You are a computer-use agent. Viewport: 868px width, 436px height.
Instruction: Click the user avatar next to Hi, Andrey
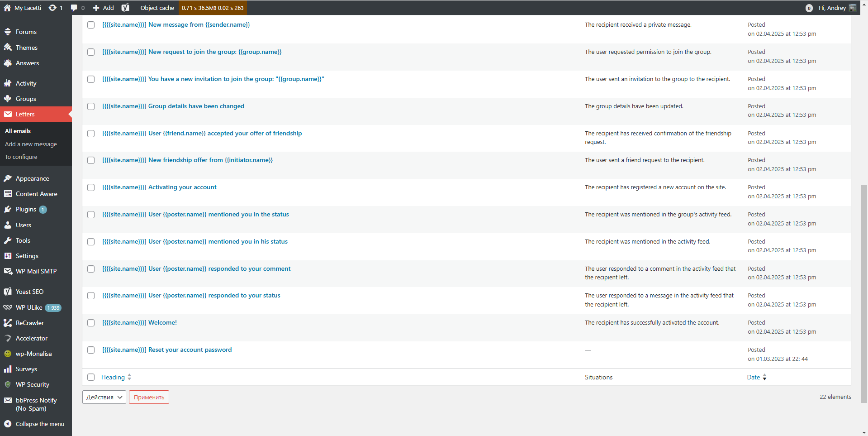pos(853,8)
